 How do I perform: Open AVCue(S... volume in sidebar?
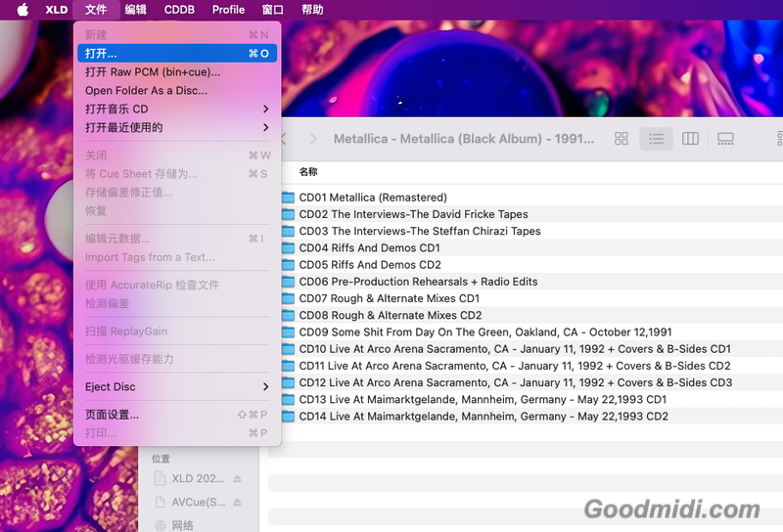click(x=199, y=502)
